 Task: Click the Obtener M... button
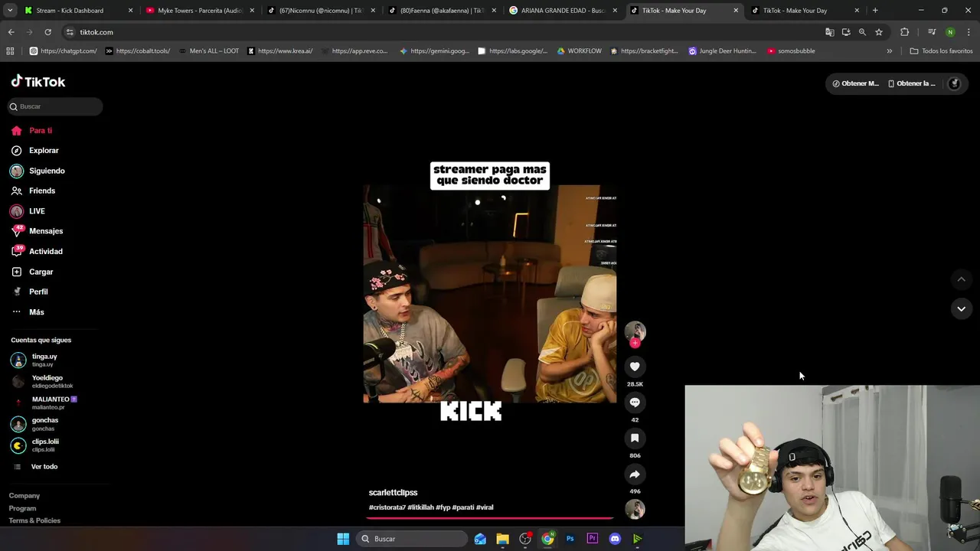click(856, 83)
